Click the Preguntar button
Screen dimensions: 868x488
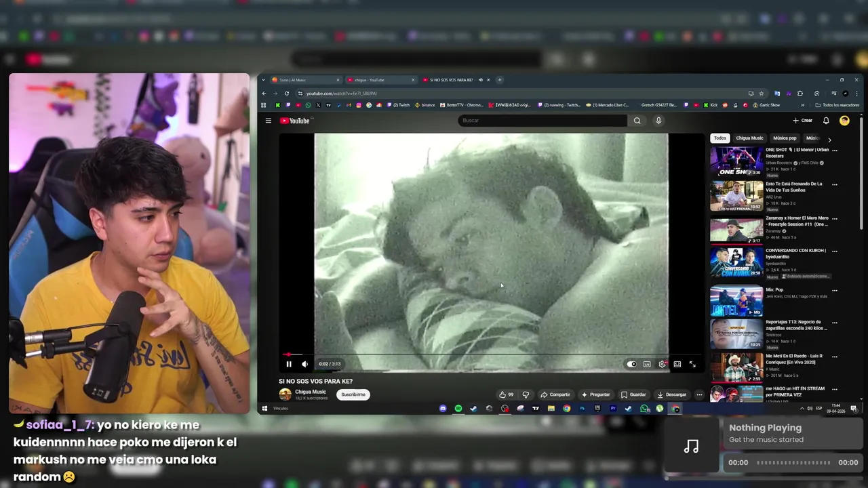coord(595,394)
